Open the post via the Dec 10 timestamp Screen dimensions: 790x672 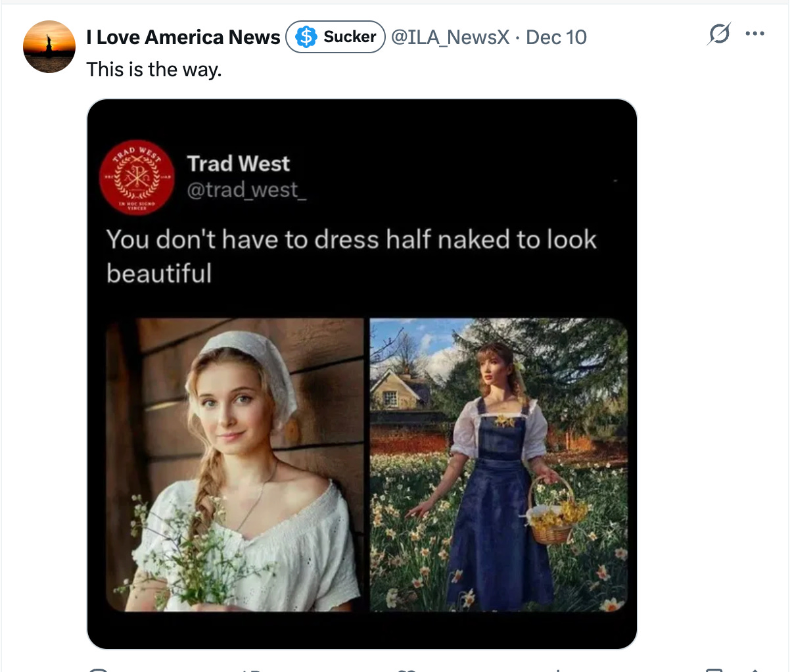click(555, 37)
